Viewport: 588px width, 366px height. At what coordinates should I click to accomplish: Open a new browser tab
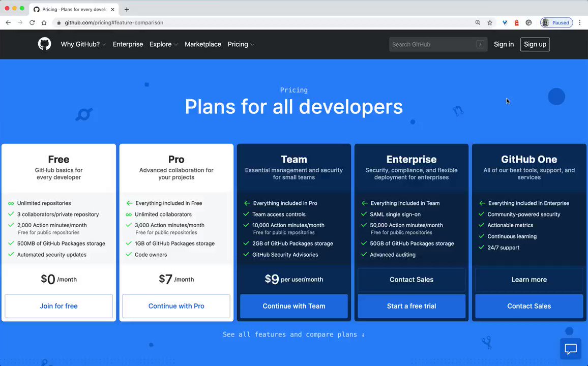(x=127, y=9)
